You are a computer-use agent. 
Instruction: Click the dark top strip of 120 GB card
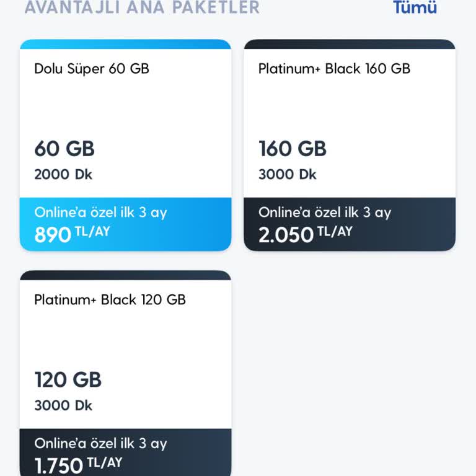pyautogui.click(x=125, y=275)
